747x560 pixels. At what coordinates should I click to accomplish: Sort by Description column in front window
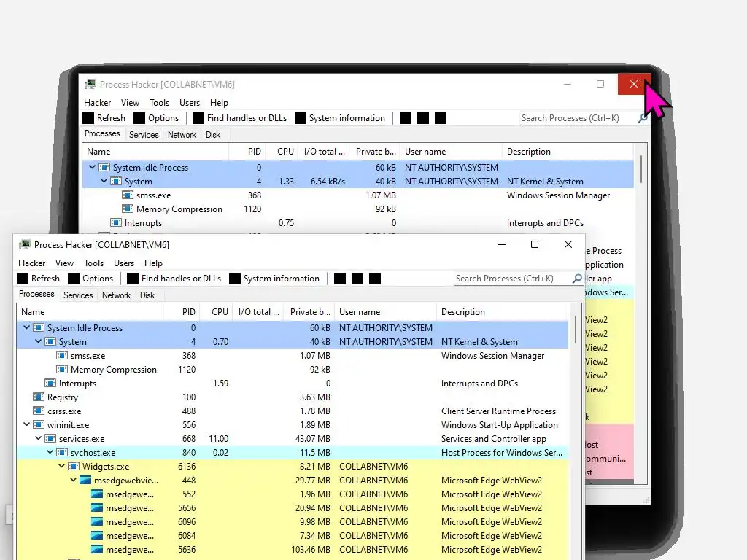(x=502, y=312)
